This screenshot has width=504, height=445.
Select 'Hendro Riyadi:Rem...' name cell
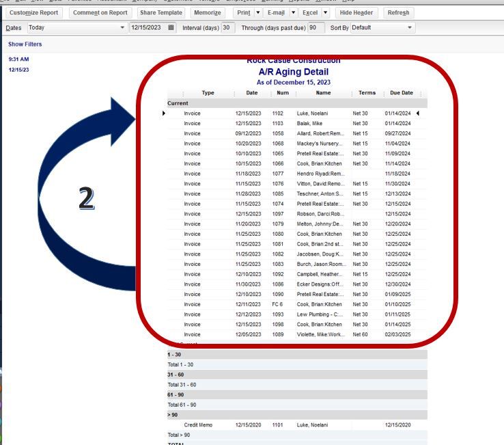click(x=320, y=174)
